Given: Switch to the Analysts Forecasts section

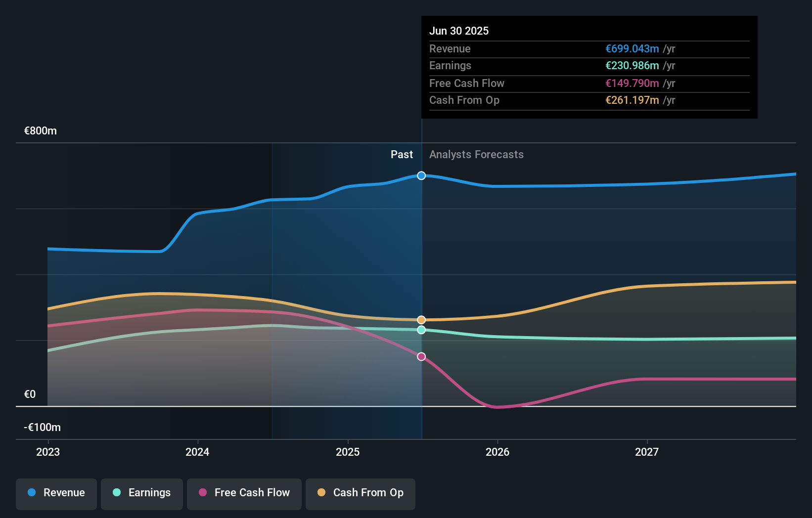Looking at the screenshot, I should 476,154.
